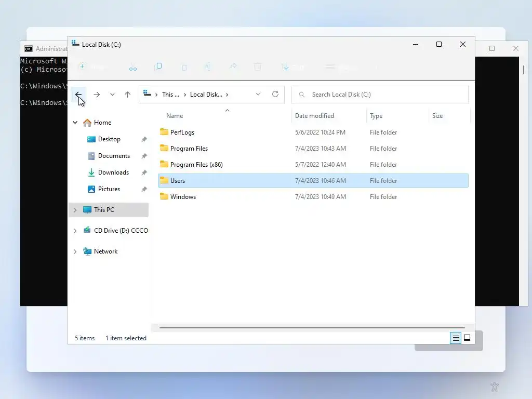Click the Windows folder icon

(164, 196)
